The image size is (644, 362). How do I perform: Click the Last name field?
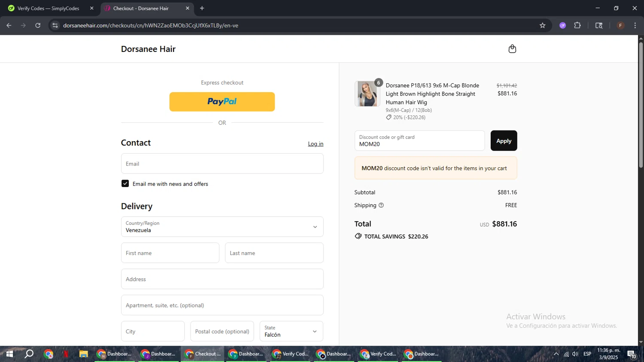tap(274, 253)
